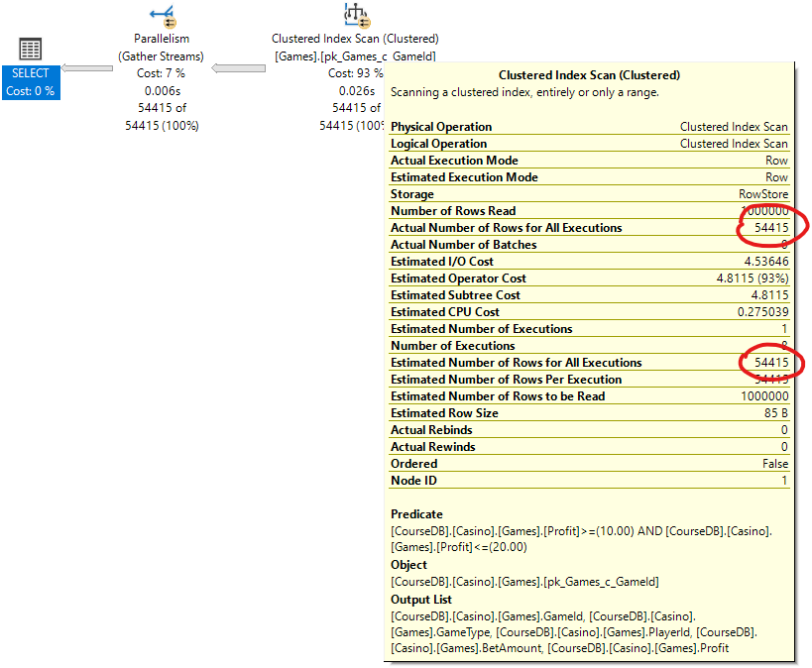
Task: Click Clustered Index Scan (Clustered) node label
Action: pyautogui.click(x=355, y=39)
